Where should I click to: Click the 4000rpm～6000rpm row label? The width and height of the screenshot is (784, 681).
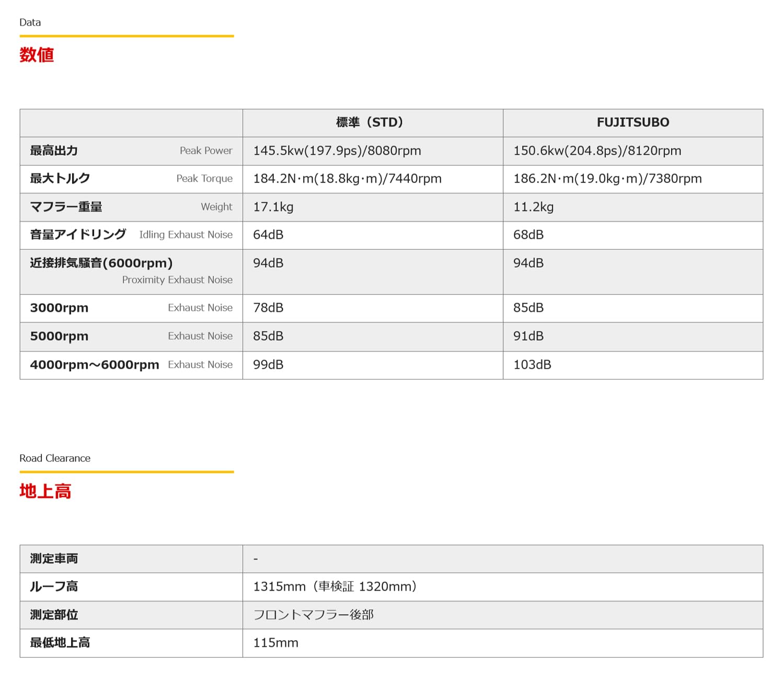click(x=95, y=365)
